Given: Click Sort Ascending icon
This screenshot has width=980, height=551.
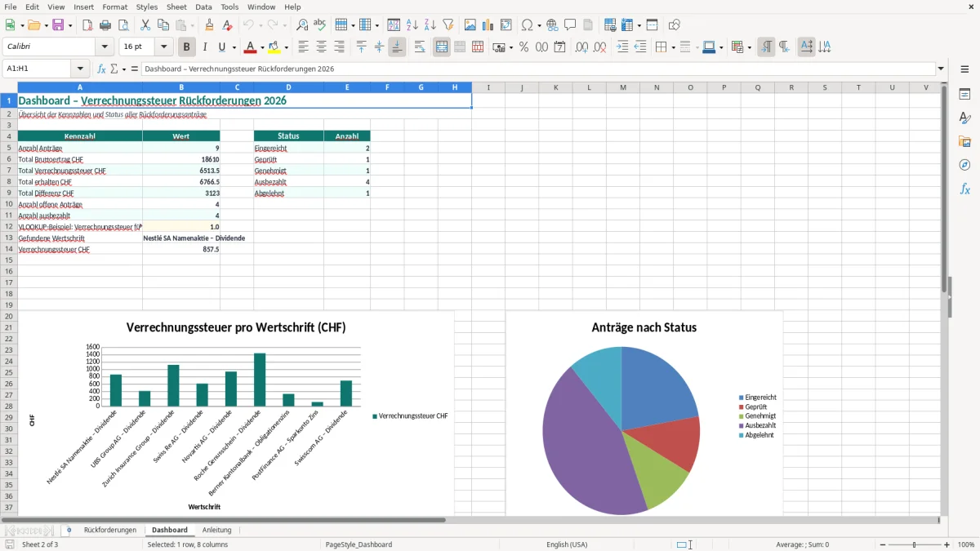Looking at the screenshot, I should (x=412, y=25).
